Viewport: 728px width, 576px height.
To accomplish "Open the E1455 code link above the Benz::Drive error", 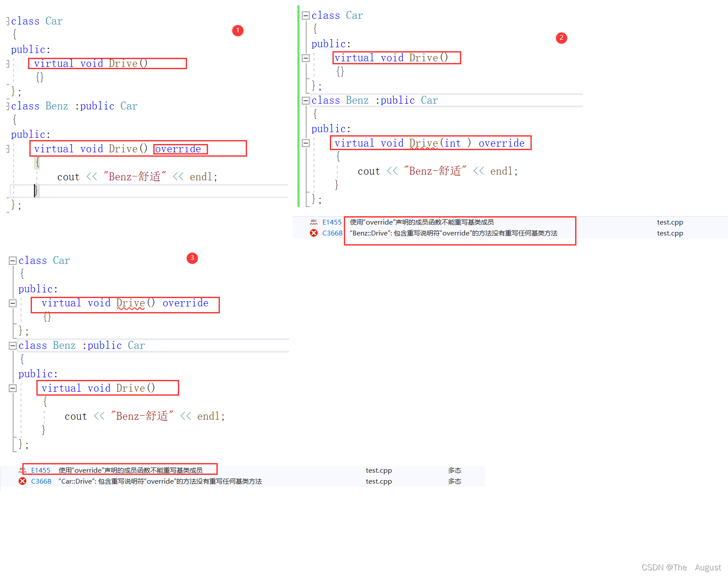I will pos(332,222).
